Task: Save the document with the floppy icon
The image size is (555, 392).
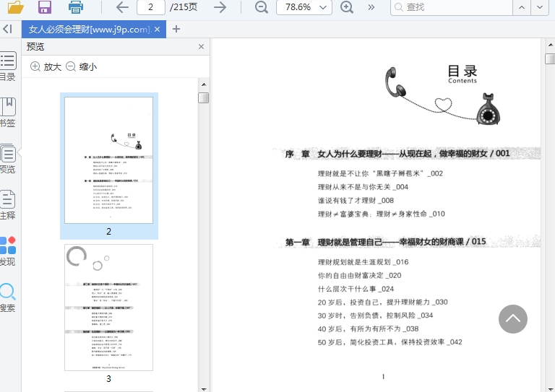Action: click(x=45, y=7)
